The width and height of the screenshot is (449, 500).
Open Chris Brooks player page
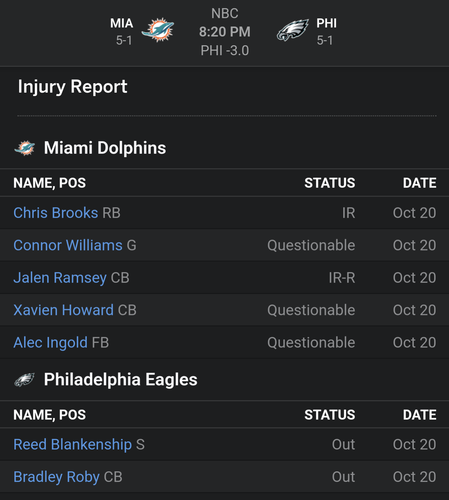tap(56, 213)
